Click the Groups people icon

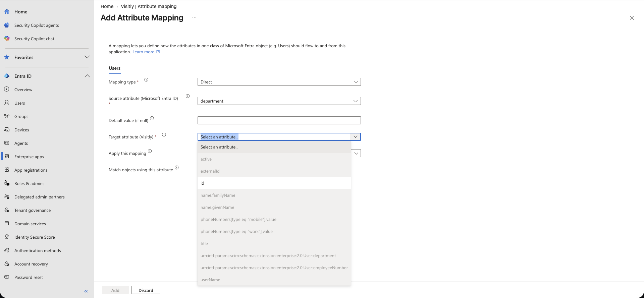tap(7, 116)
